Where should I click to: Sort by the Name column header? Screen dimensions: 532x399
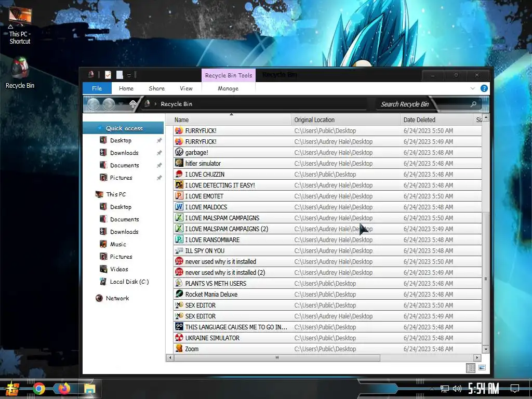(232, 120)
